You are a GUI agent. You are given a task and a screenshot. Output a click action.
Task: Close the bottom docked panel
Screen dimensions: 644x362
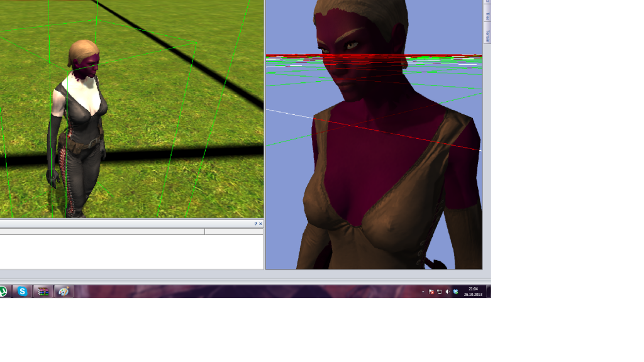260,224
